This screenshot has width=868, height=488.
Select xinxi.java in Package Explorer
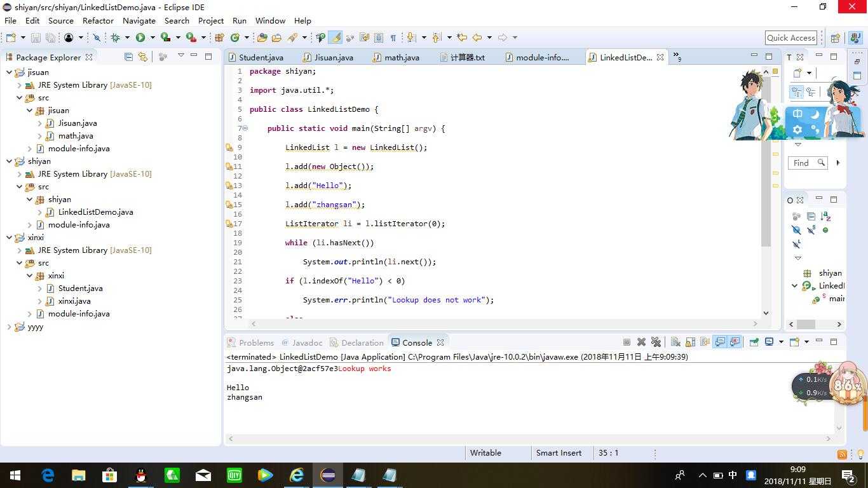click(x=74, y=301)
